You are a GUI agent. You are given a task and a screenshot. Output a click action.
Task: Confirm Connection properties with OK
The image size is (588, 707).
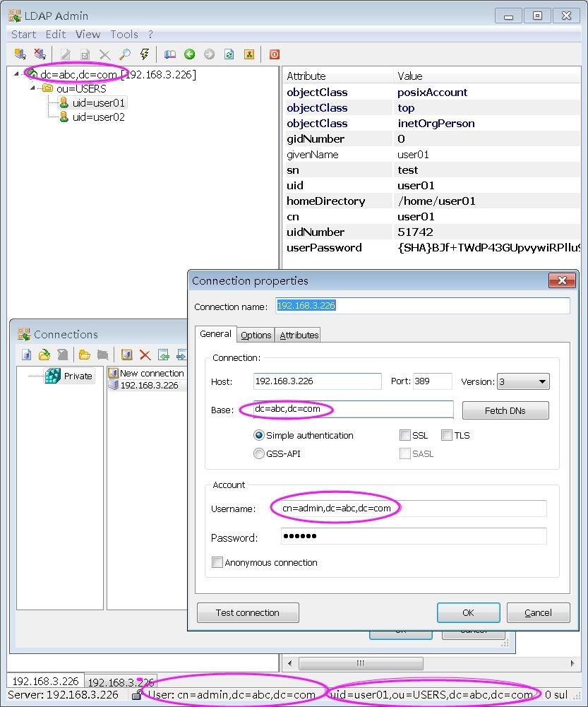point(468,612)
